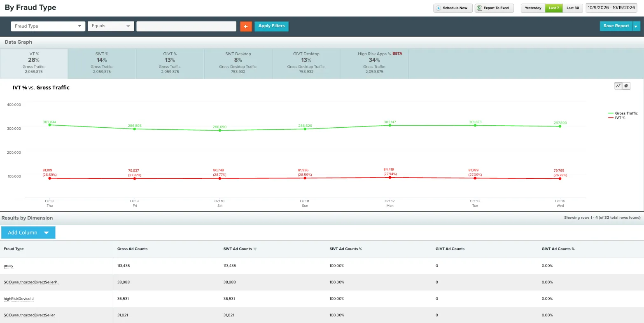Viewport: 644px width, 323px height.
Task: Click the SIVT Ad Counts cell 31,021
Action: click(x=230, y=315)
